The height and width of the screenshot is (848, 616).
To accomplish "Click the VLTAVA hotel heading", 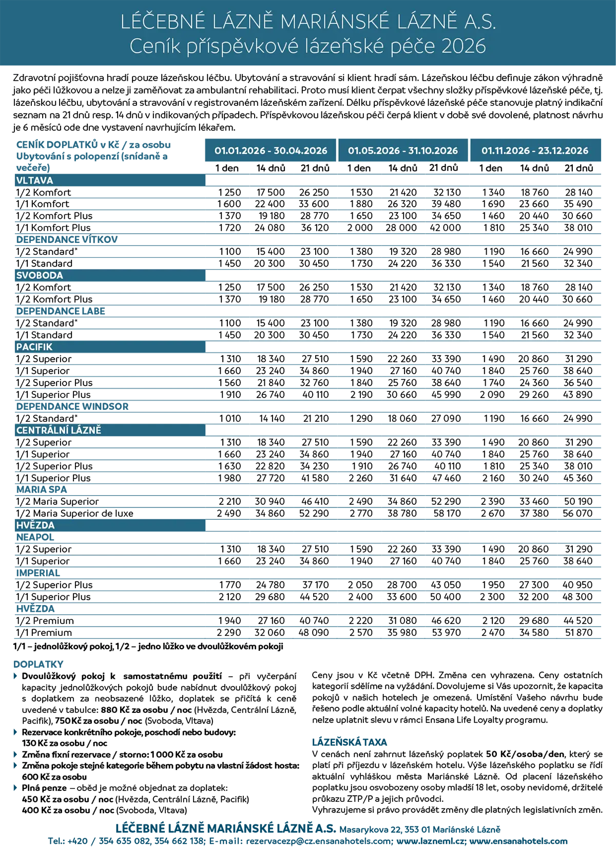I will tap(34, 180).
